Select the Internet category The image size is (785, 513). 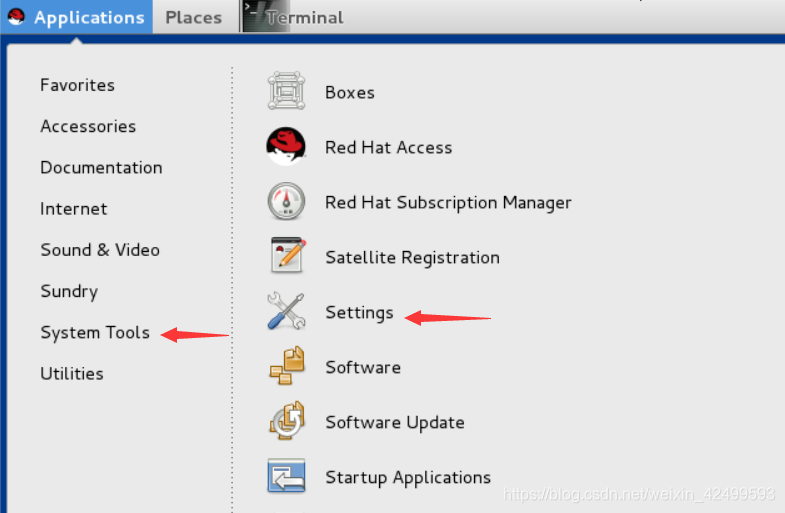74,209
